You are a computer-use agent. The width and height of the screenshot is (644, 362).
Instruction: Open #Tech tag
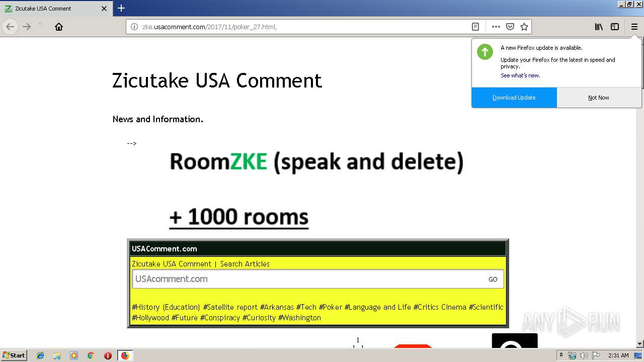coord(306,307)
